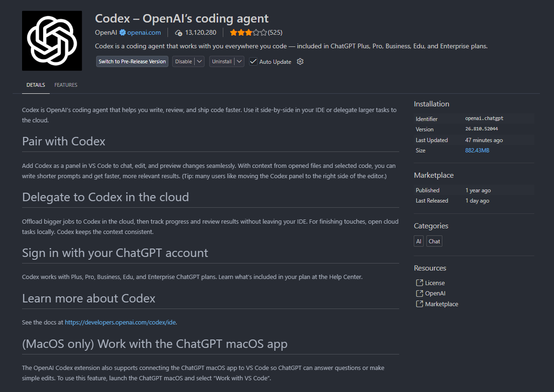Click the Chat category tag
Screen dimensions: 554x392
[434, 241]
